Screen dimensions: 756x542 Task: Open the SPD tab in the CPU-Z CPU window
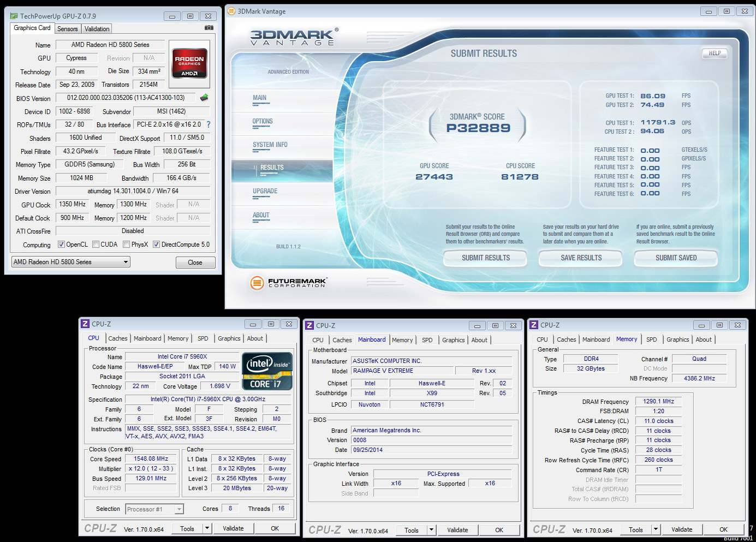tap(203, 338)
